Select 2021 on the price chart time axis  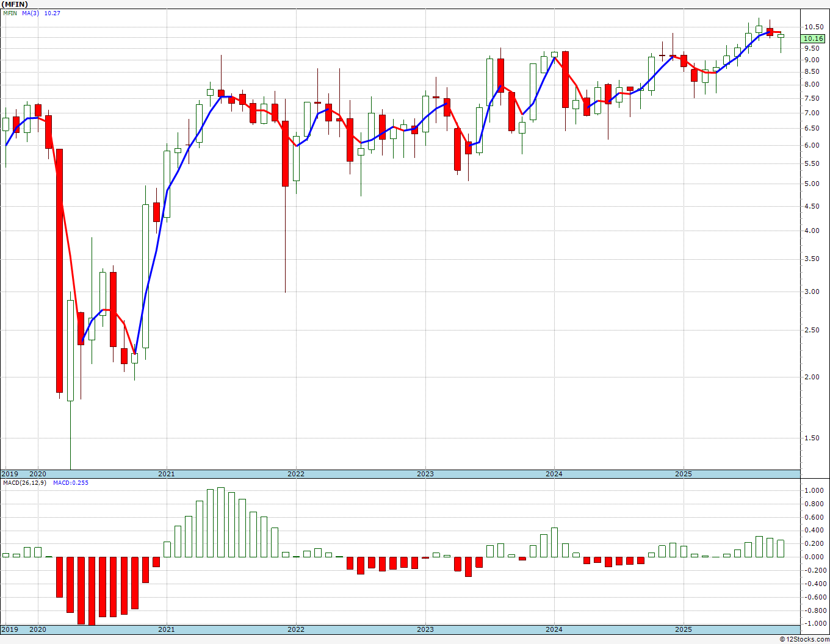(x=167, y=474)
